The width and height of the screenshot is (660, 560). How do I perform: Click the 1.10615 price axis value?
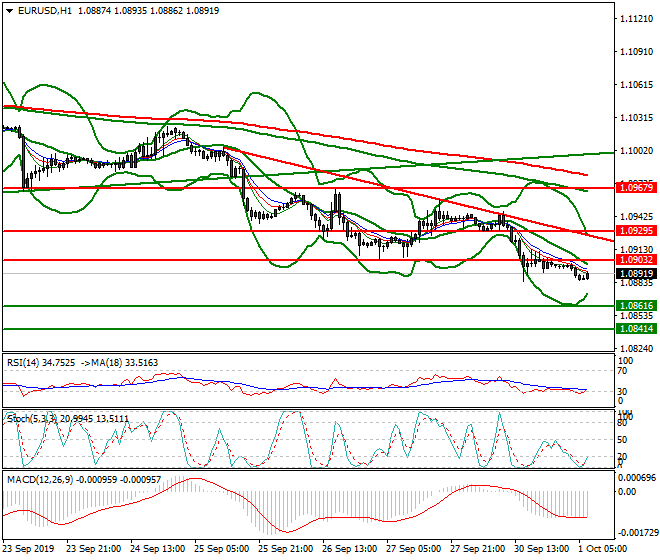tap(636, 85)
